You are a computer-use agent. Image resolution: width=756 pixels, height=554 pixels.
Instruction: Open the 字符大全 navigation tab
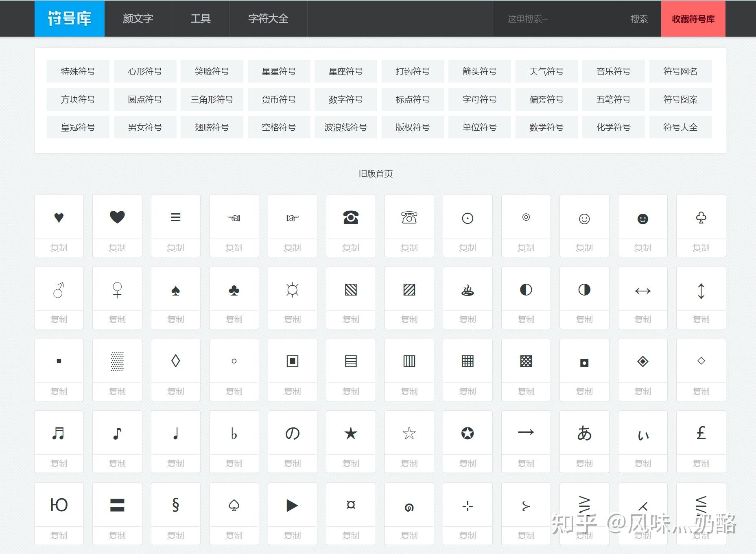(268, 19)
